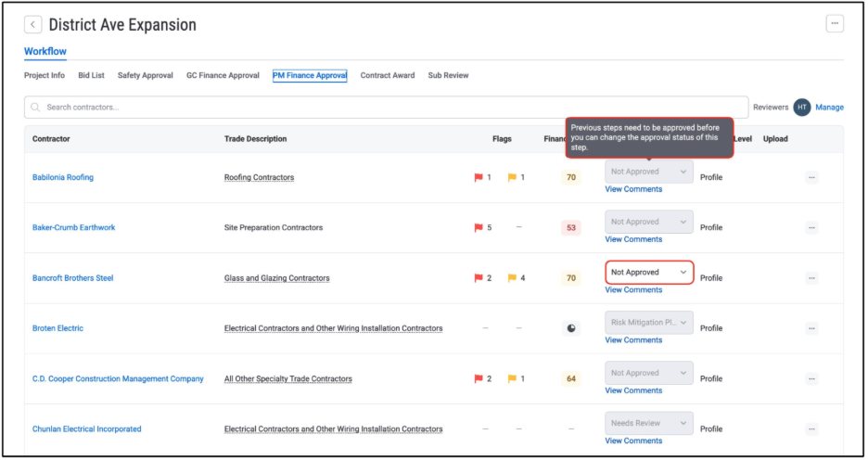Image resolution: width=868 pixels, height=460 pixels.
Task: Click the yellow flag for C.D. Cooper Construction
Action: pos(512,378)
